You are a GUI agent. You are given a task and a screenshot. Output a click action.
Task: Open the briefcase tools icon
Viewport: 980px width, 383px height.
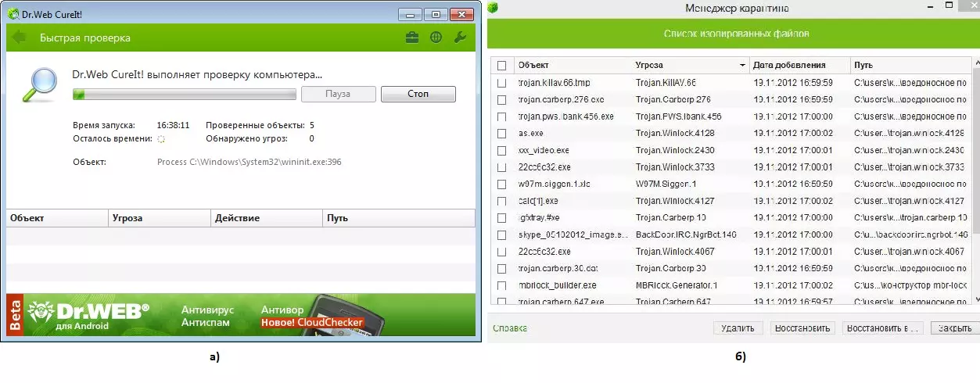coord(411,38)
